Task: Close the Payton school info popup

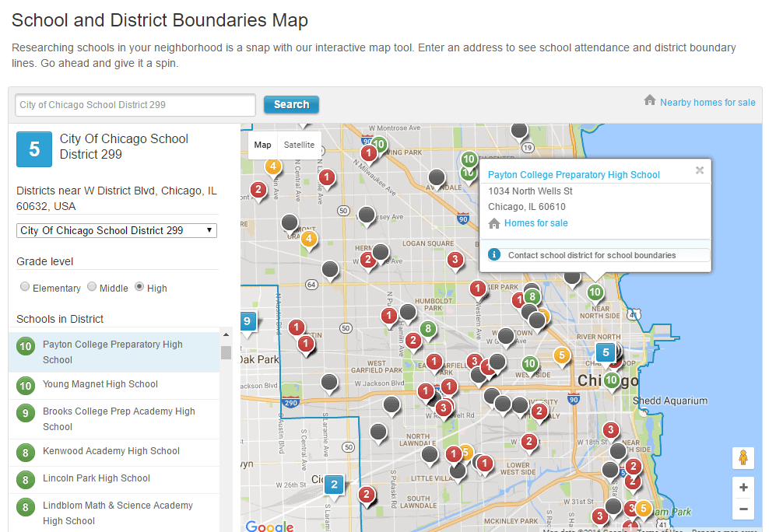Action: [699, 170]
